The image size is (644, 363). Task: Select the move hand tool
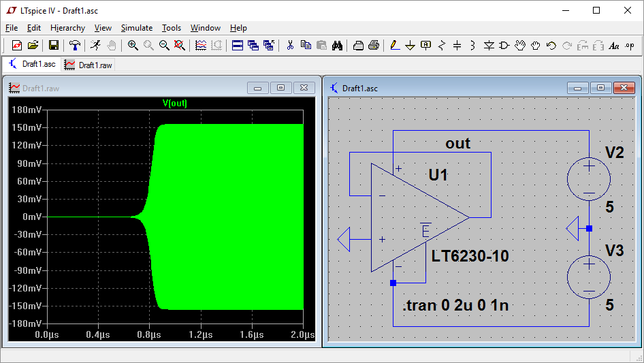pyautogui.click(x=520, y=45)
